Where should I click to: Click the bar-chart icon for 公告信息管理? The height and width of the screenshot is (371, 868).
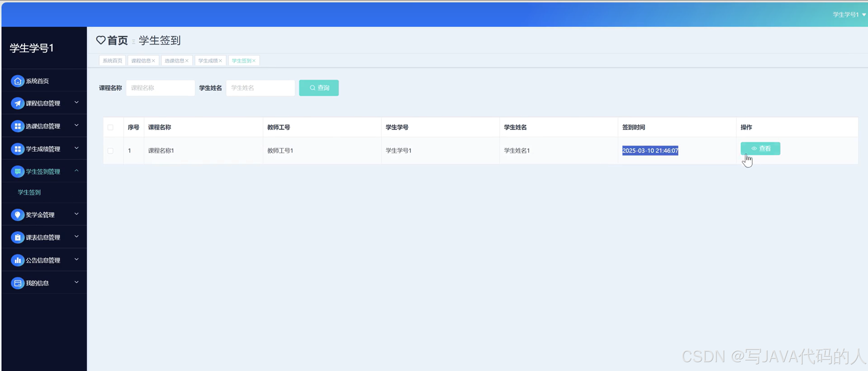18,260
